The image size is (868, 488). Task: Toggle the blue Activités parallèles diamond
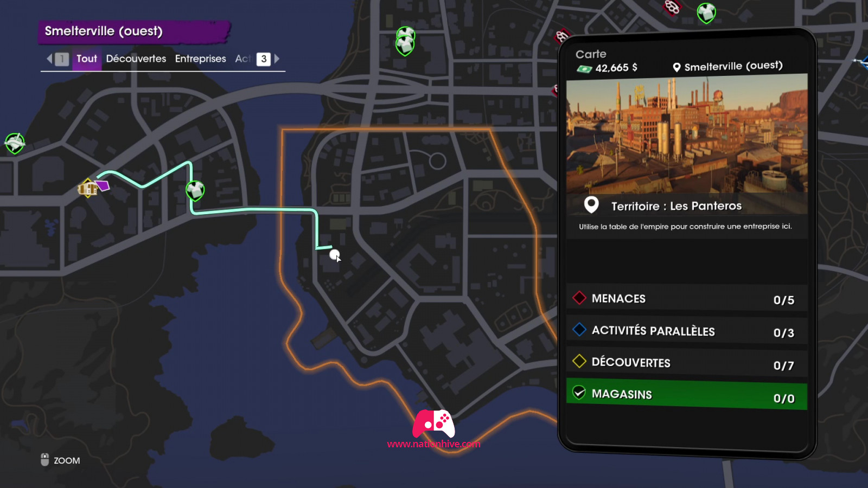coord(579,329)
